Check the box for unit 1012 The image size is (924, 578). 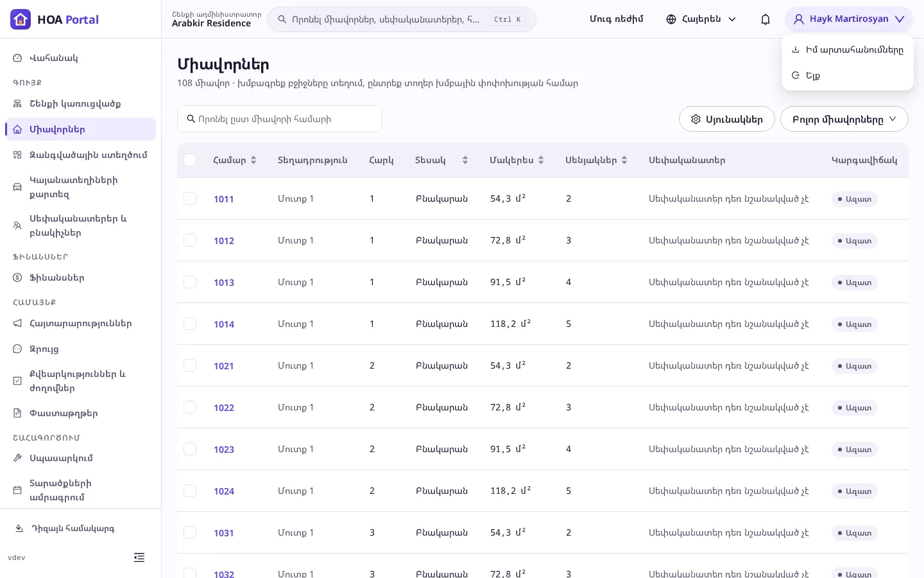[x=190, y=240]
